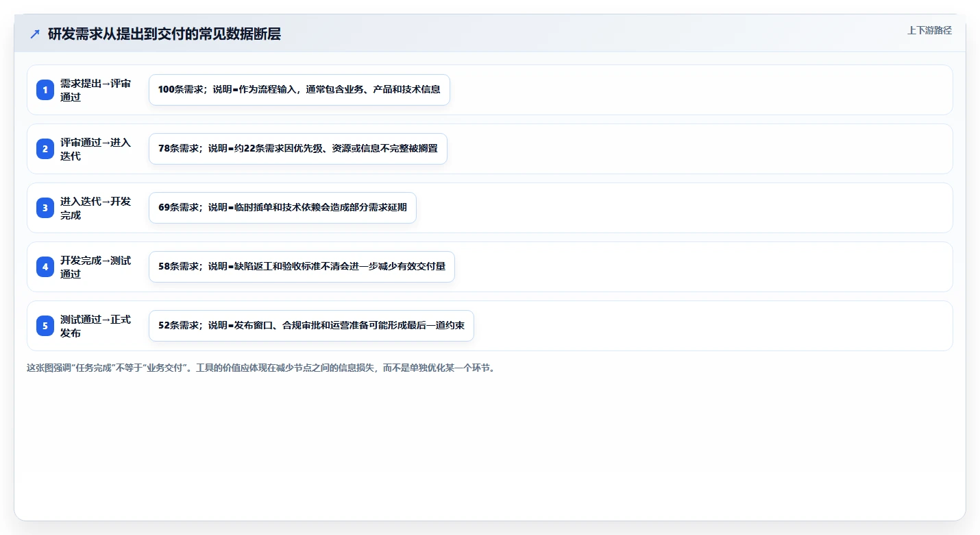Select the 开发完成→测试通过 step label
This screenshot has width=980, height=535.
pos(95,267)
